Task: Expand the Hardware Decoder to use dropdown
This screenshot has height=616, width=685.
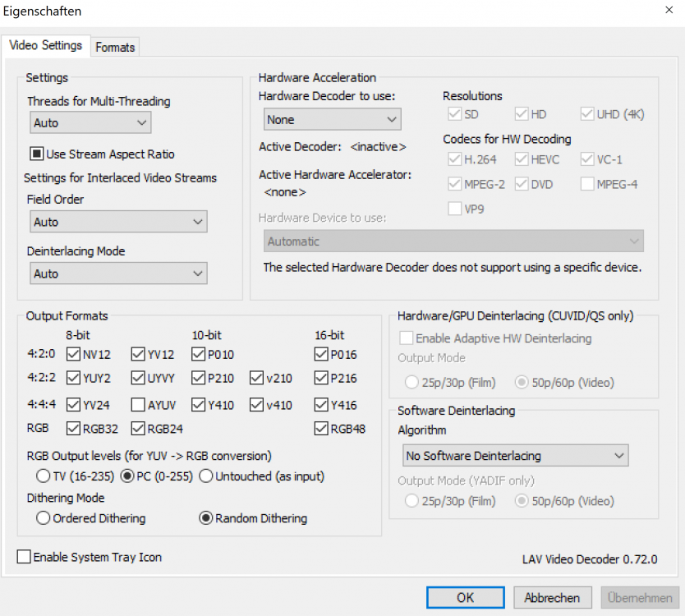Action: coord(333,120)
